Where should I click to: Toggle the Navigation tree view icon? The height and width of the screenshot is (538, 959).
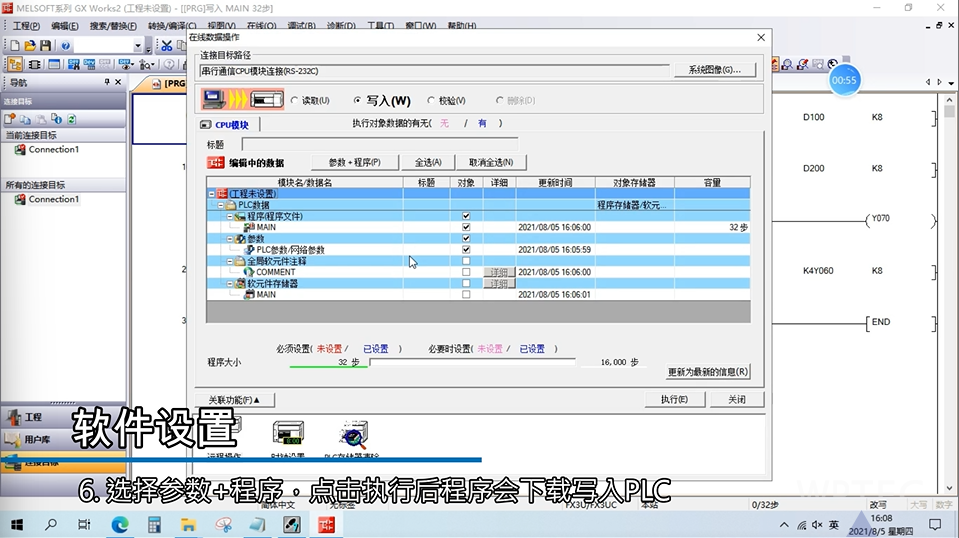click(x=15, y=64)
